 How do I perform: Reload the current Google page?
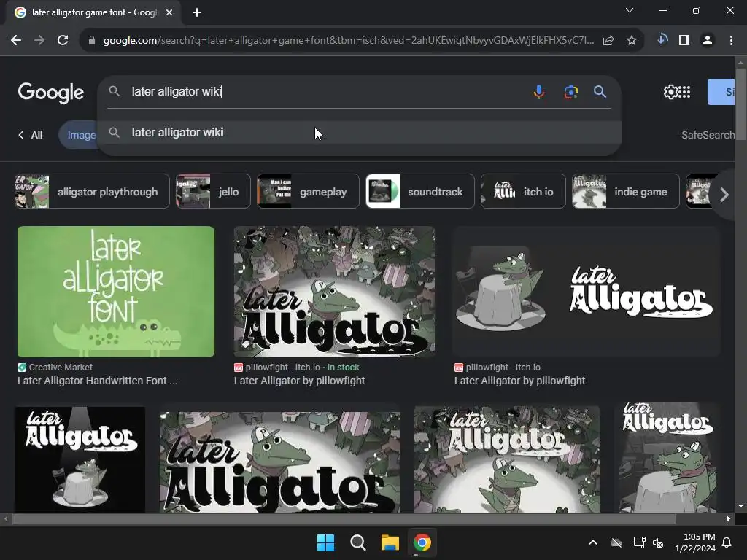pyautogui.click(x=63, y=41)
